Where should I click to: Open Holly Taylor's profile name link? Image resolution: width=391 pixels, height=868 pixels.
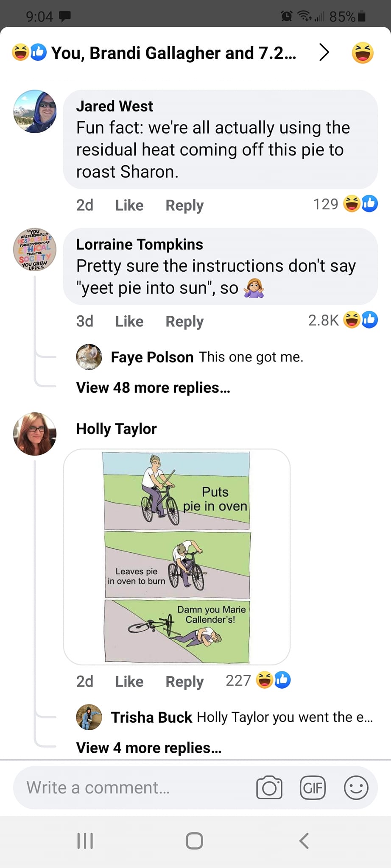pos(117,429)
